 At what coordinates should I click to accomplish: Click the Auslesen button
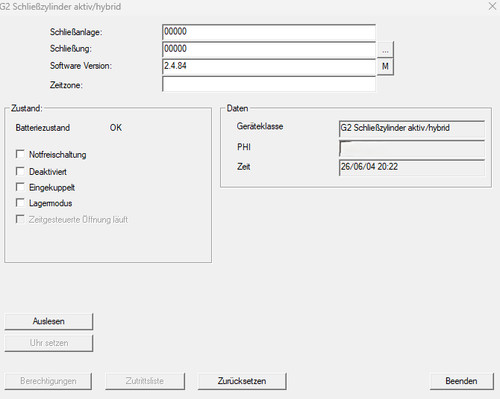(x=49, y=321)
